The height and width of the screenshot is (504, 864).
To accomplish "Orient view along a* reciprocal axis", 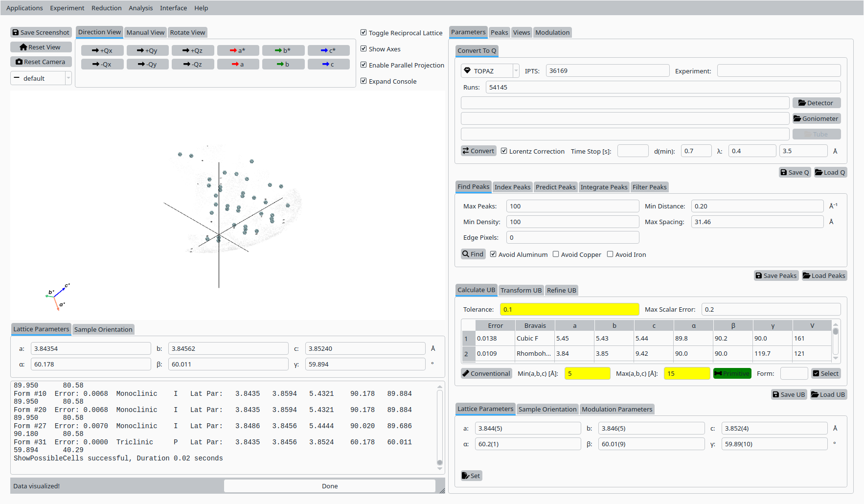I will (238, 50).
